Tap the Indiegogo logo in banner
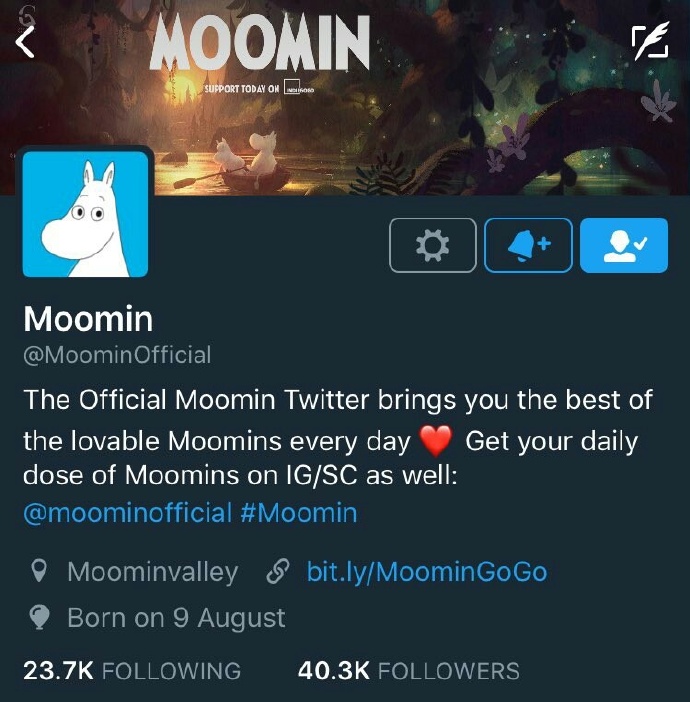The image size is (690, 702). [299, 88]
